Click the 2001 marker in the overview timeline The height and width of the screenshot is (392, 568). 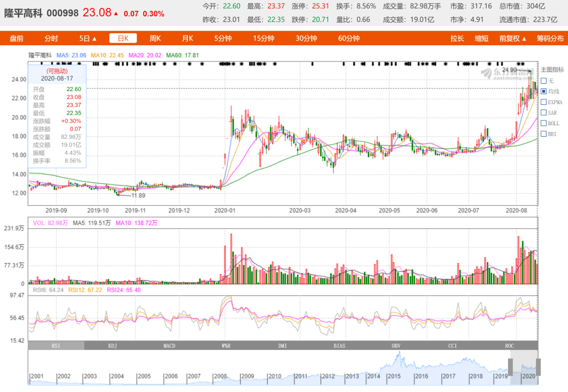click(37, 376)
